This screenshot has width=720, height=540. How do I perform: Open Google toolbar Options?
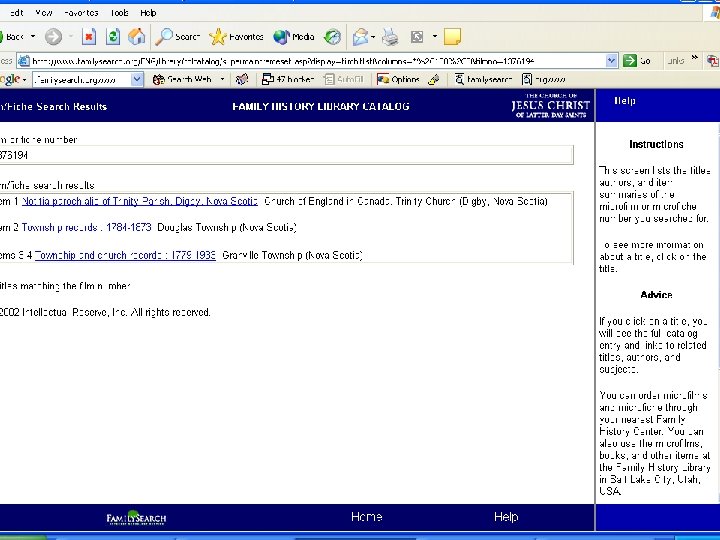coord(398,79)
